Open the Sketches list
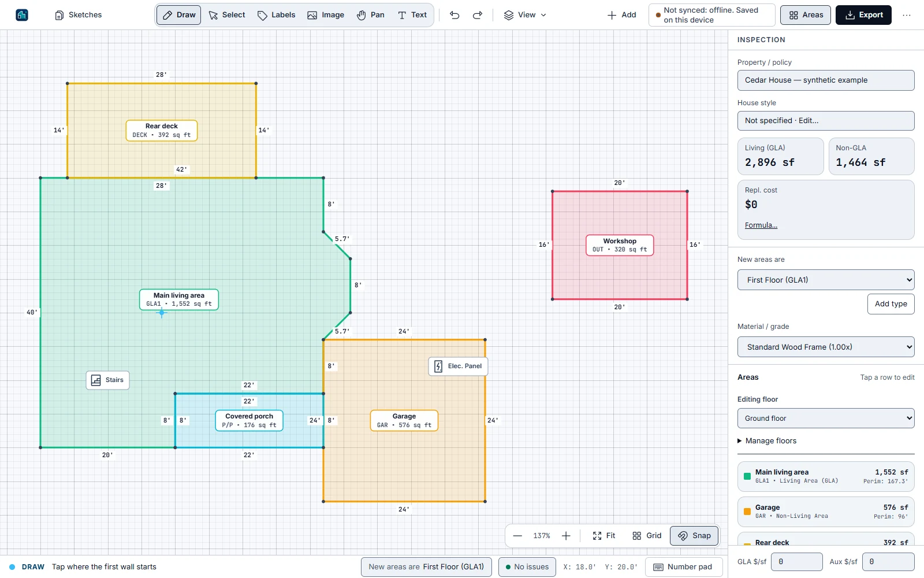 pos(78,15)
